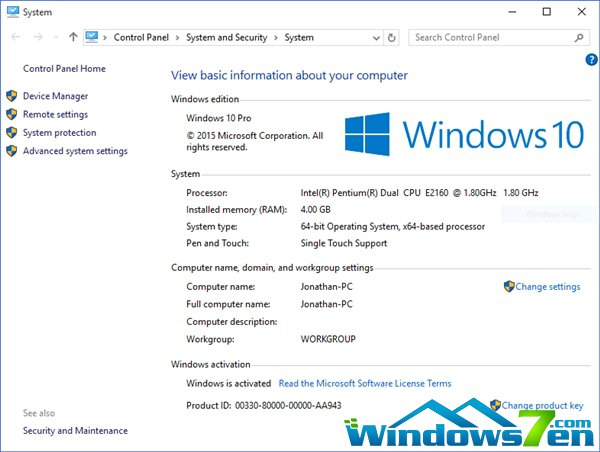Go forward with the forward arrow
Image resolution: width=600 pixels, height=452 pixels.
(38, 37)
